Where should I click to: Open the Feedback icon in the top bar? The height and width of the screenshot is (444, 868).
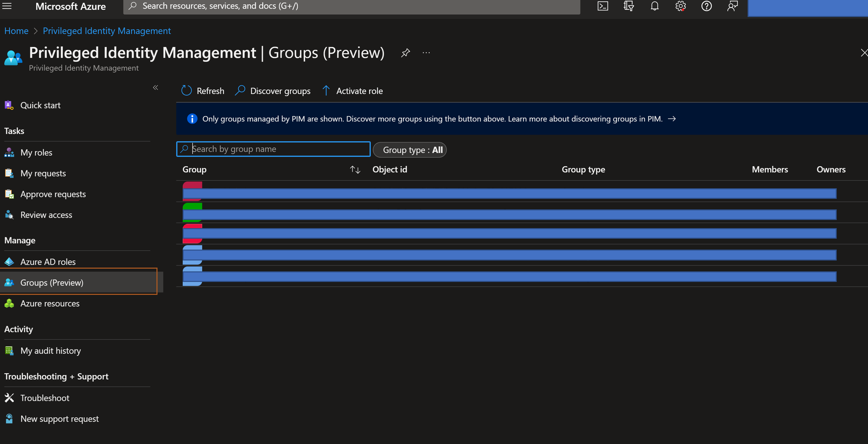tap(732, 6)
